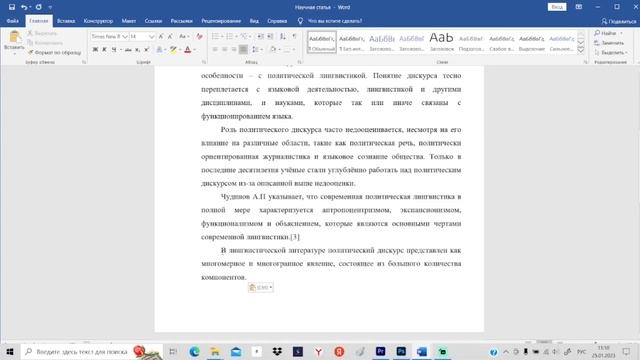Open the Paste Options (Ctrl) popup in document
640x360 pixels.
pos(260,287)
